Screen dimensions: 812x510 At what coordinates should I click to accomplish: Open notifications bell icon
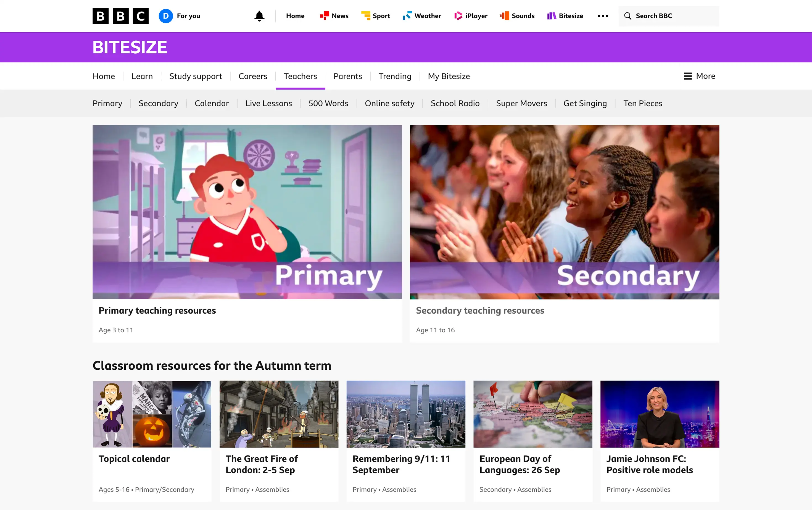(x=259, y=16)
